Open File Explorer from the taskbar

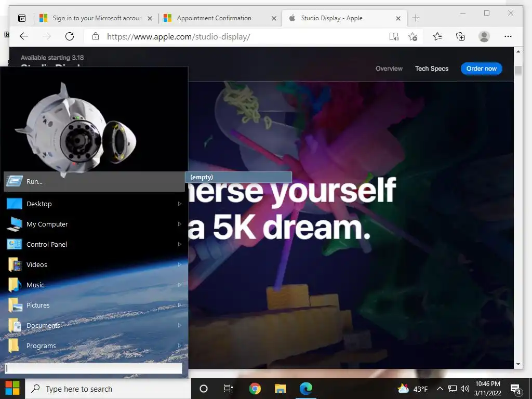[280, 389]
